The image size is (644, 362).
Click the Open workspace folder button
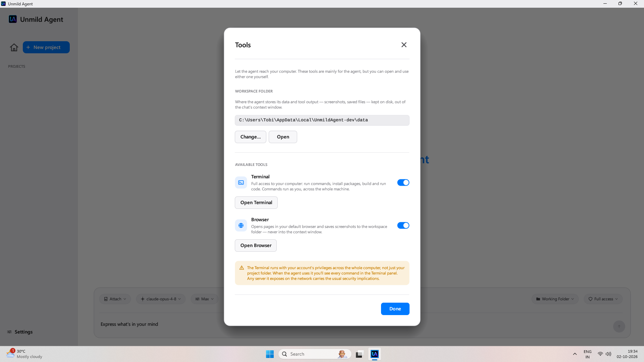[283, 137]
